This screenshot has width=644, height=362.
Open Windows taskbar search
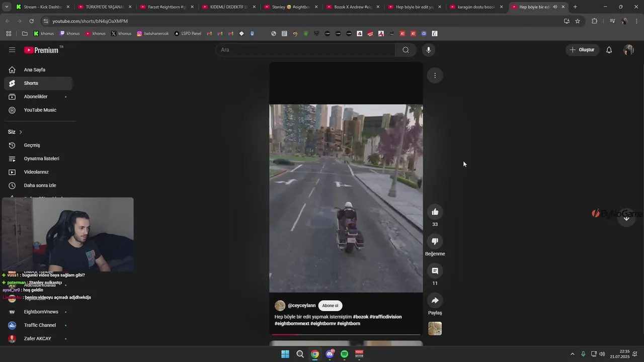[300, 354]
